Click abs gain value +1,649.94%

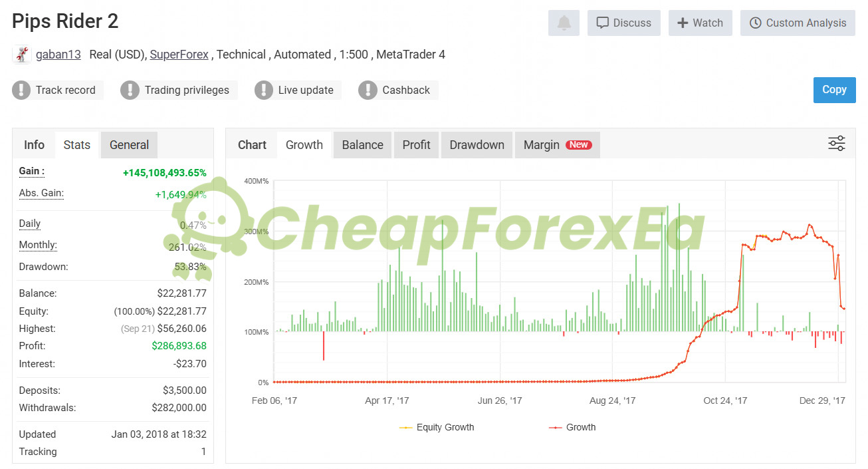coord(181,195)
